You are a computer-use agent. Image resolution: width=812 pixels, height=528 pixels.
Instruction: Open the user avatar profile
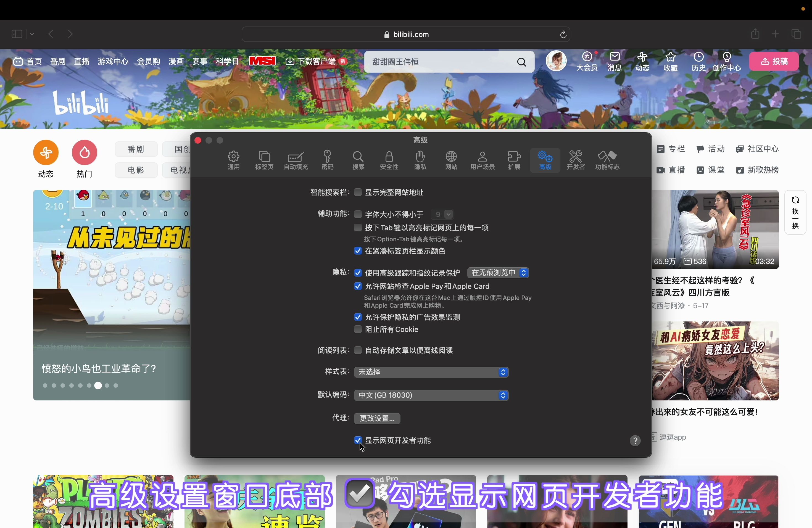[556, 61]
